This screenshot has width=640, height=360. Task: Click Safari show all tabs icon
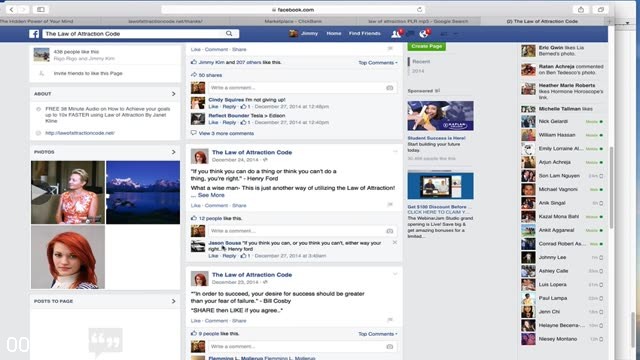tap(600, 9)
